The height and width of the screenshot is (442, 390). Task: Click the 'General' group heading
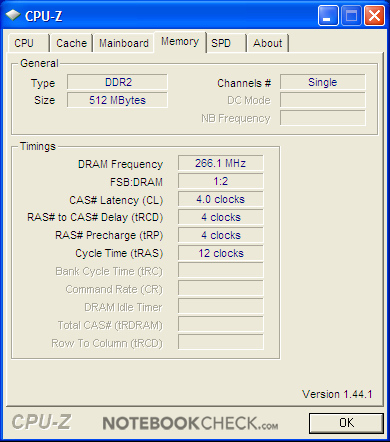point(39,63)
